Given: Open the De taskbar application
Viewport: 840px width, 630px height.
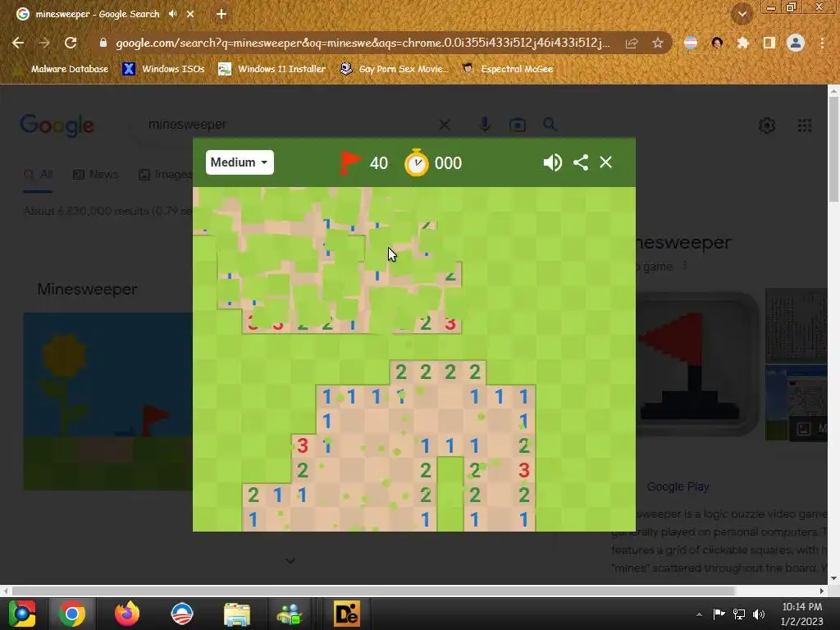Looking at the screenshot, I should point(347,614).
